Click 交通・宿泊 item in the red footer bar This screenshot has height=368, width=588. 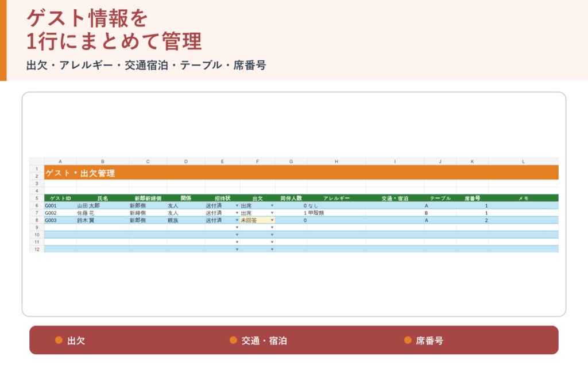coord(258,340)
